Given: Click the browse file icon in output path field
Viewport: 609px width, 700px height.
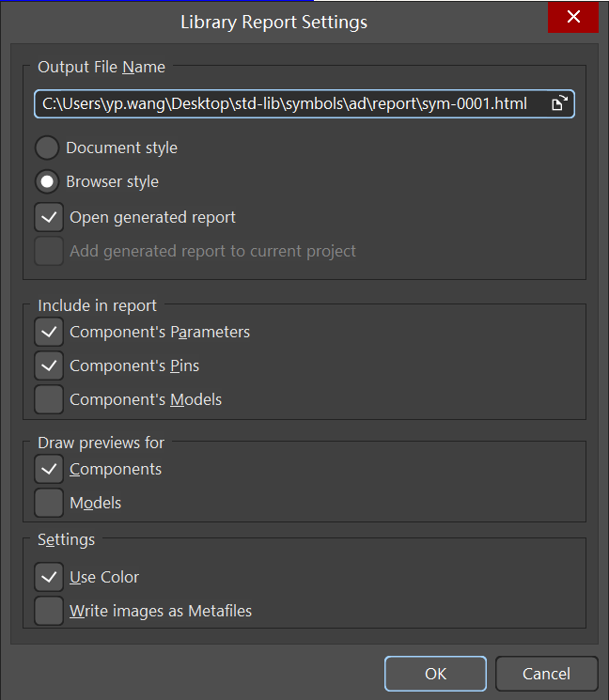Looking at the screenshot, I should point(558,103).
